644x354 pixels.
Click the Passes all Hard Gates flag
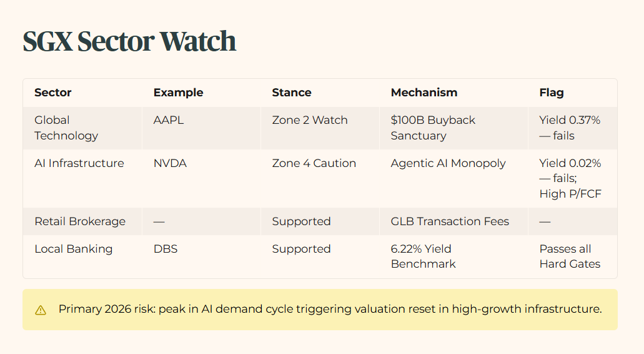click(570, 256)
